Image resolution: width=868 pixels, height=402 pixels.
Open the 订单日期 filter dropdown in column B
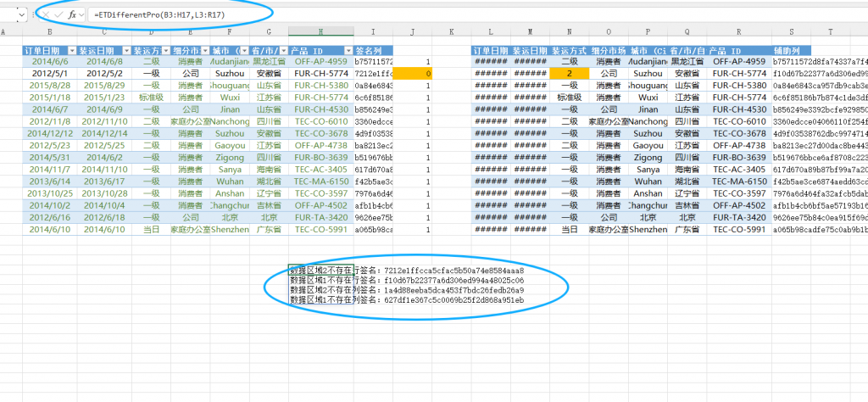pyautogui.click(x=72, y=50)
